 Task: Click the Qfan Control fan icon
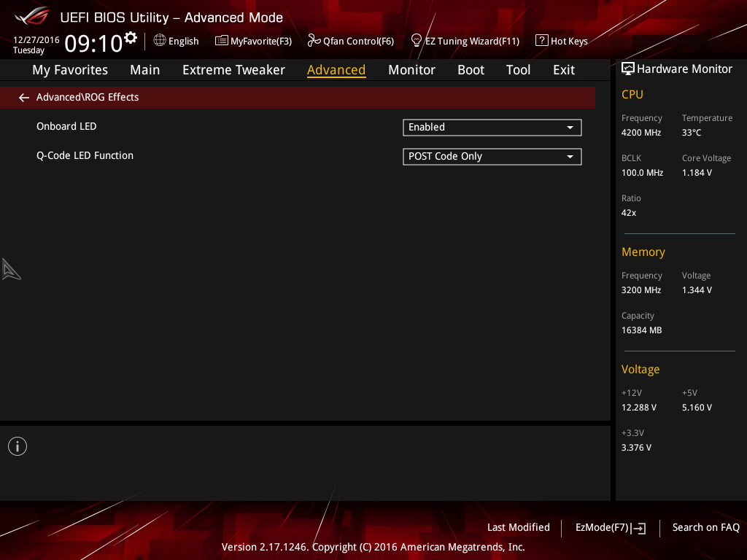pos(314,41)
